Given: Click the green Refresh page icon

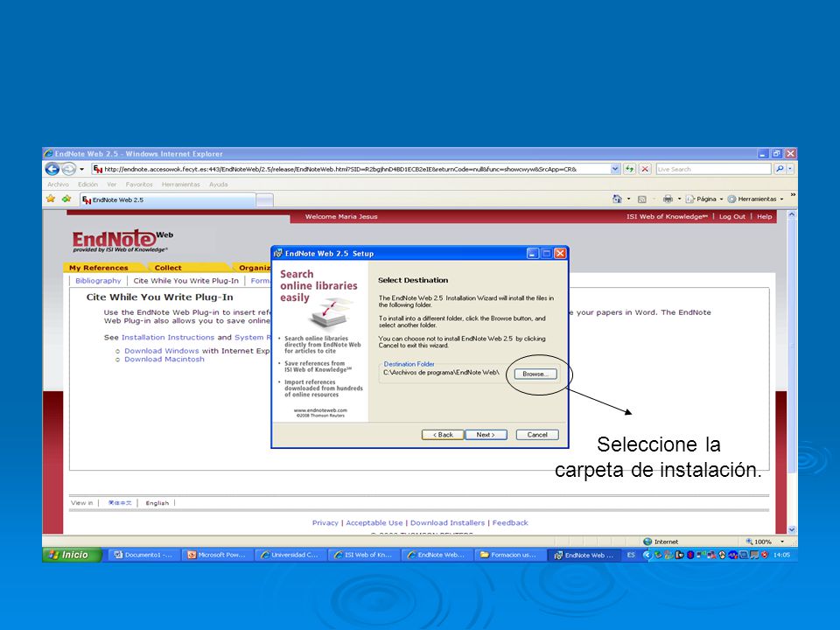Looking at the screenshot, I should point(629,169).
